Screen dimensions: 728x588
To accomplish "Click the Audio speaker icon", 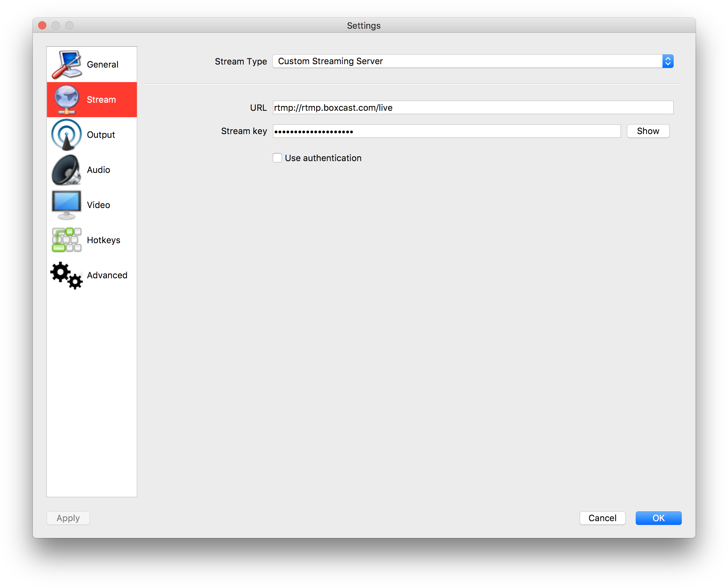I will (x=67, y=170).
